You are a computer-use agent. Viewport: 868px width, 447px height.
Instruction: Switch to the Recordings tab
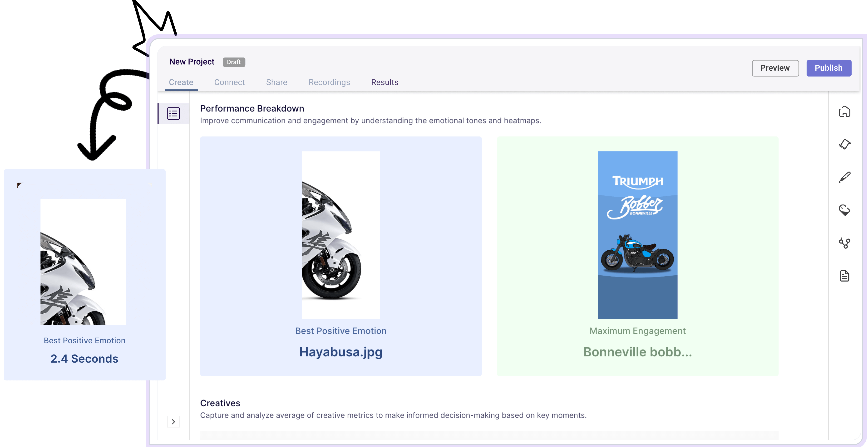[x=329, y=82]
